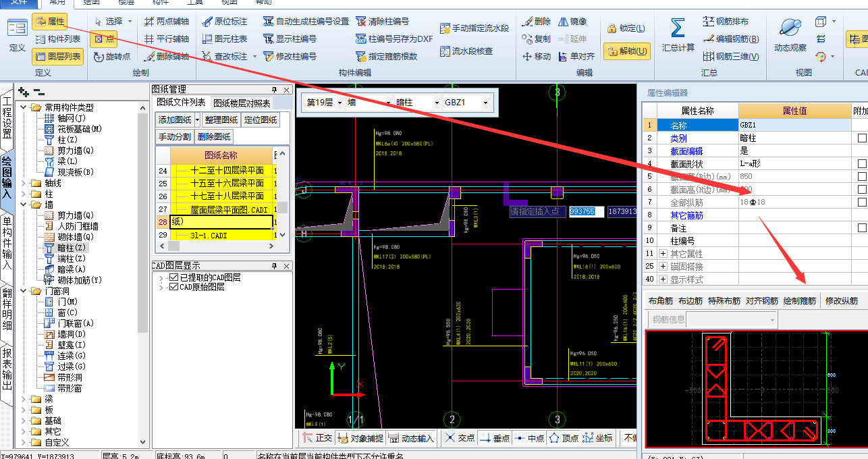Open the 暗柱 component type dropdown
Screen dimensions: 868x459
[436, 103]
